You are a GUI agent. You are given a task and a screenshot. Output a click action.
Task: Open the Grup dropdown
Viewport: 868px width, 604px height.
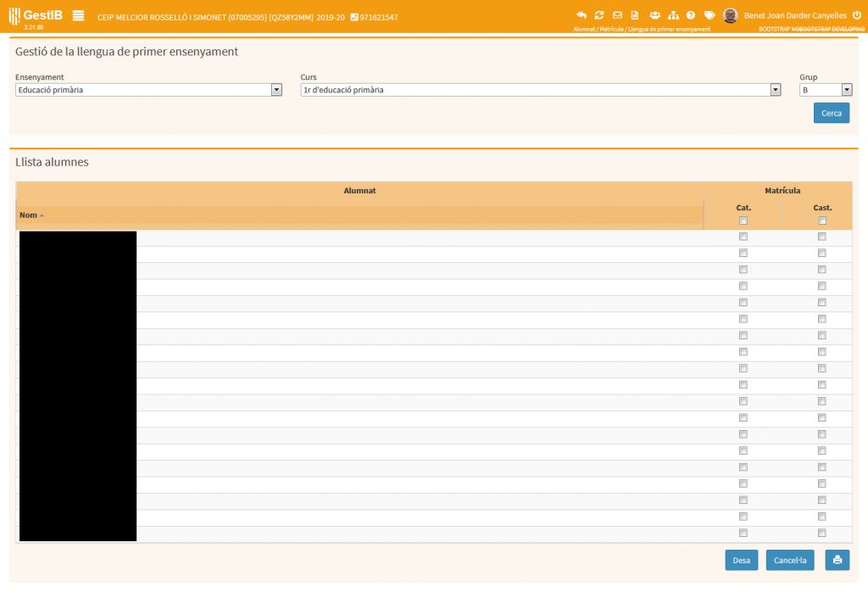tap(845, 89)
